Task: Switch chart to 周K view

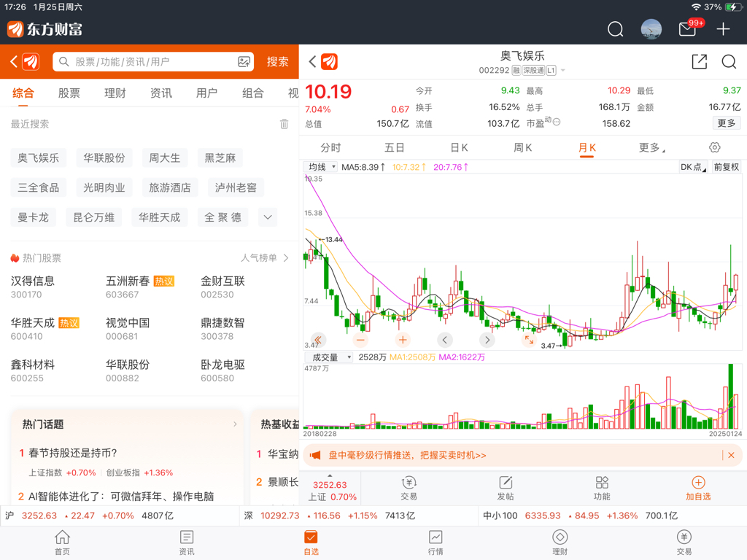Action: [522, 147]
